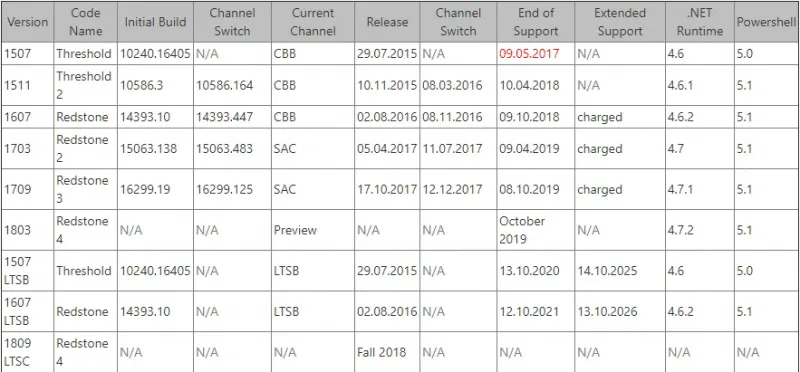
Task: Click the 10586.164 channel switch build
Action: tap(225, 85)
